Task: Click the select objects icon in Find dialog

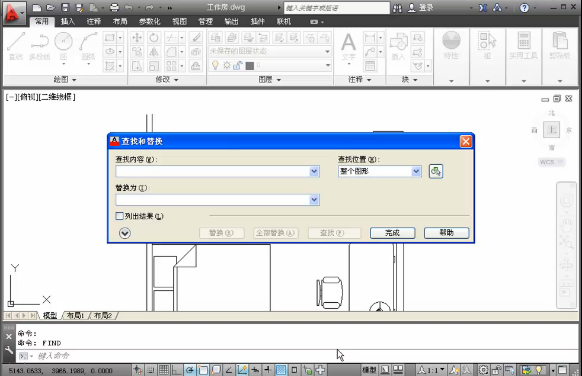Action: click(436, 171)
